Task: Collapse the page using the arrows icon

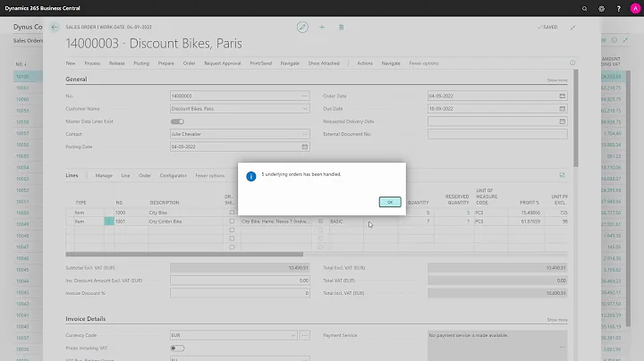Action: (572, 28)
